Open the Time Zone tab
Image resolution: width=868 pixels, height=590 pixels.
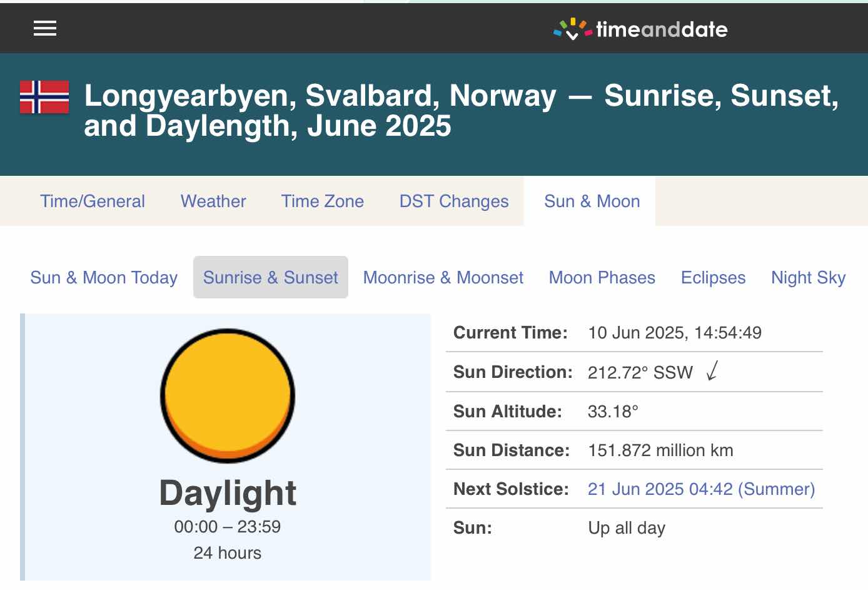[322, 201]
